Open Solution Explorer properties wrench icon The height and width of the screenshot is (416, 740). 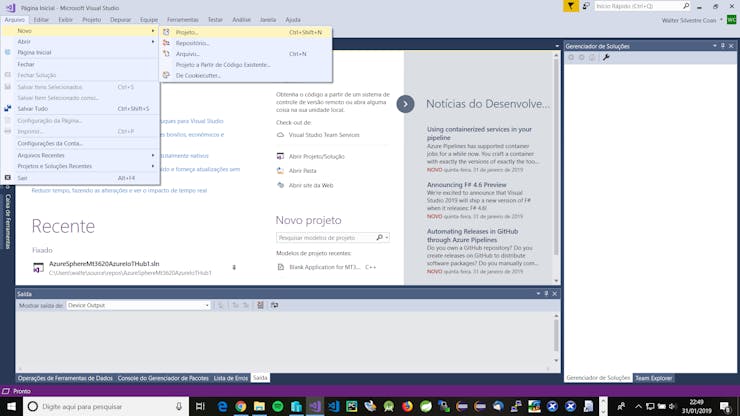pyautogui.click(x=606, y=57)
